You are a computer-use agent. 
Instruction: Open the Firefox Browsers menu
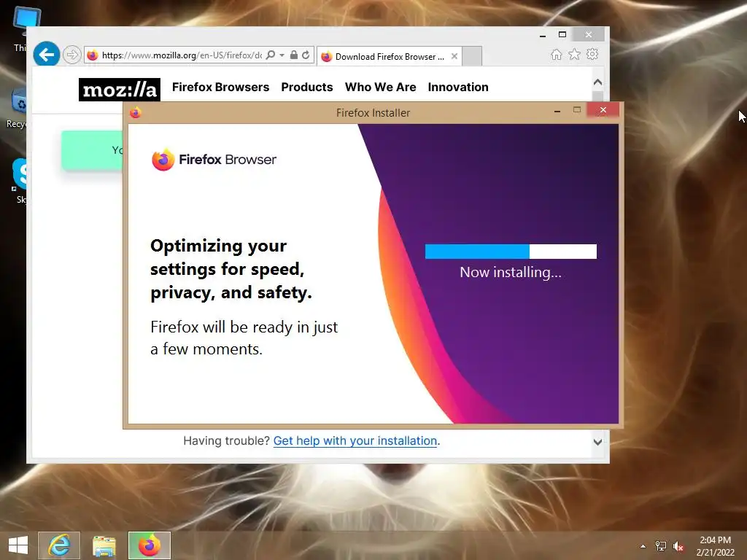(220, 87)
